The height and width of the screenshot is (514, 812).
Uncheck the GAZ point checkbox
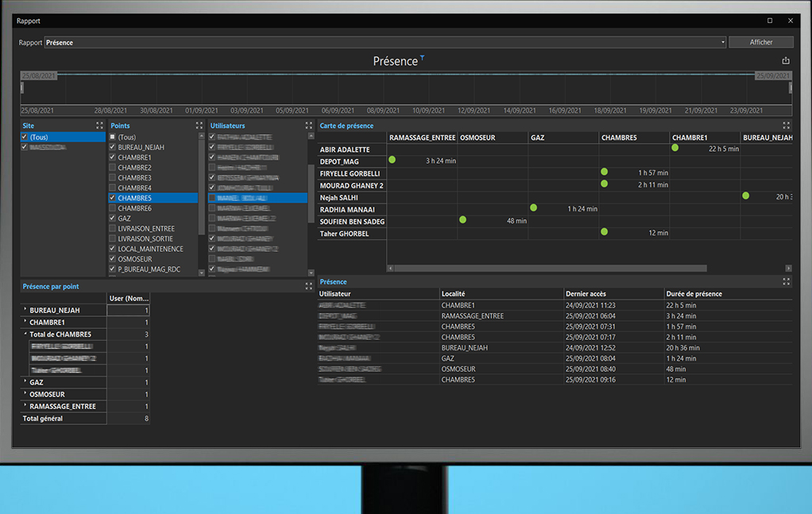pos(112,218)
